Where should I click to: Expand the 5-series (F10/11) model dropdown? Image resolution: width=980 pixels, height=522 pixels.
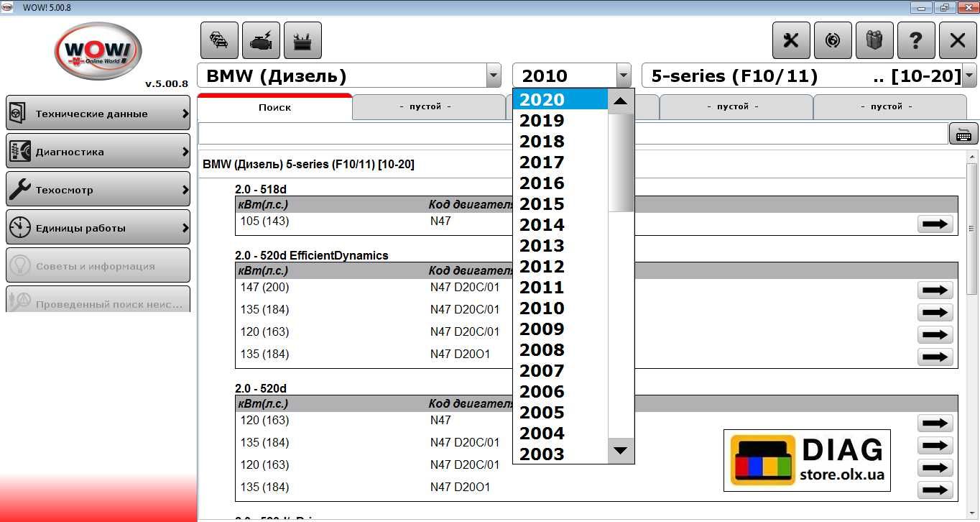(969, 75)
